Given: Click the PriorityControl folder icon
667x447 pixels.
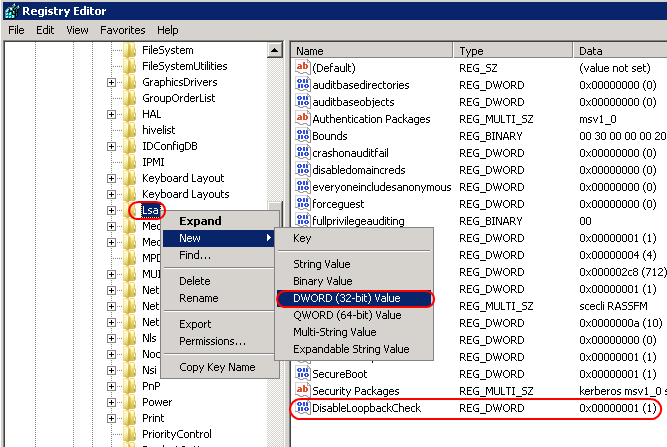Looking at the screenshot, I should click(130, 434).
